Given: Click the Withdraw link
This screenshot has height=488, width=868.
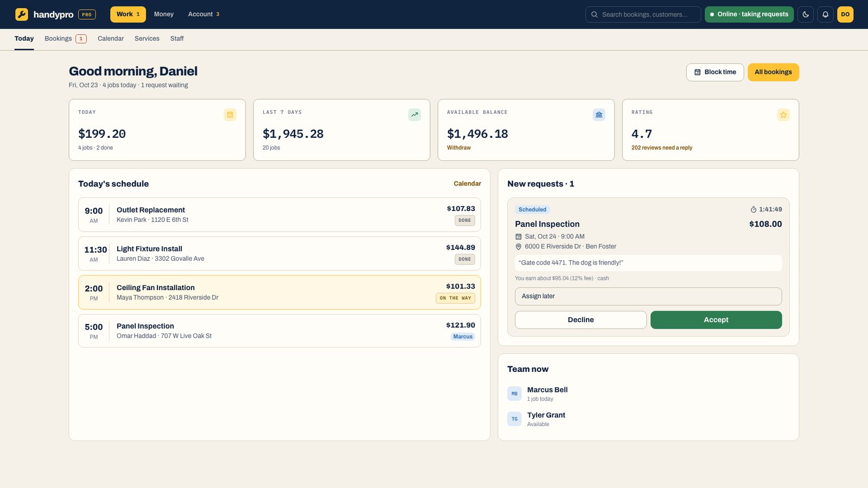Looking at the screenshot, I should 459,147.
